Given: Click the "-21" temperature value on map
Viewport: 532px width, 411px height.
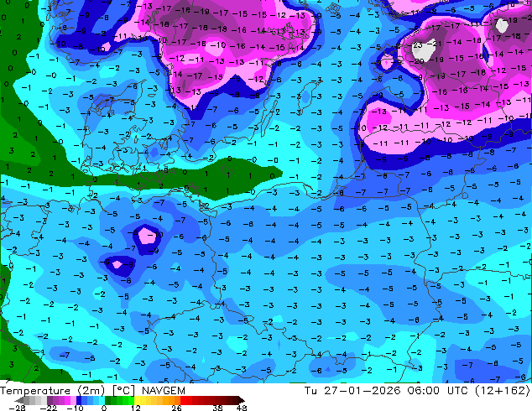Looking at the screenshot, I should click(x=436, y=44).
